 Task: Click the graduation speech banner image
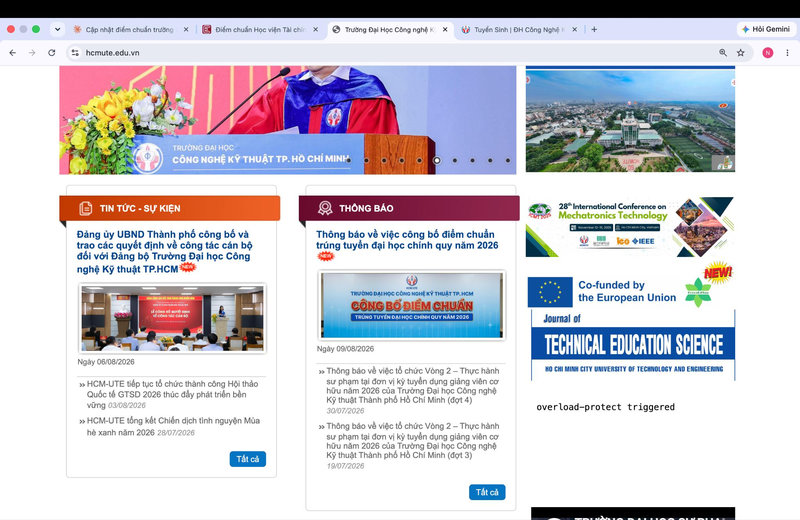coord(288,120)
